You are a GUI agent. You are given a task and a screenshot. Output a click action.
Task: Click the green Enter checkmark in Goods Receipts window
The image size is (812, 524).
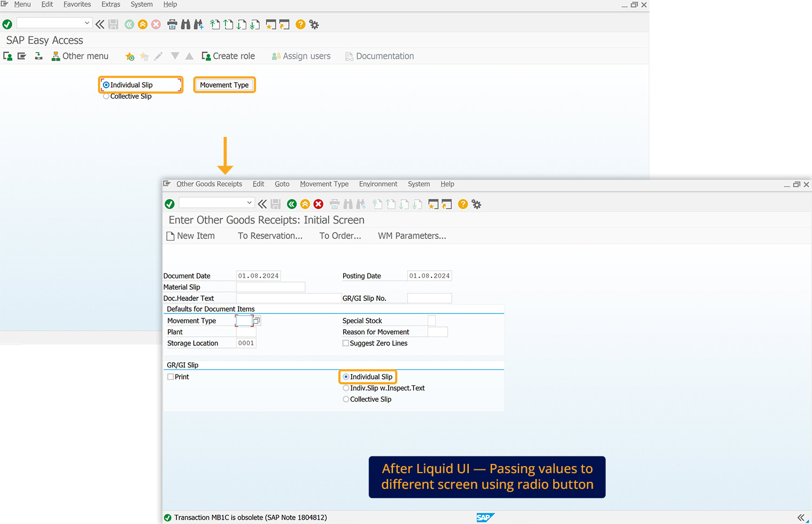pyautogui.click(x=169, y=204)
